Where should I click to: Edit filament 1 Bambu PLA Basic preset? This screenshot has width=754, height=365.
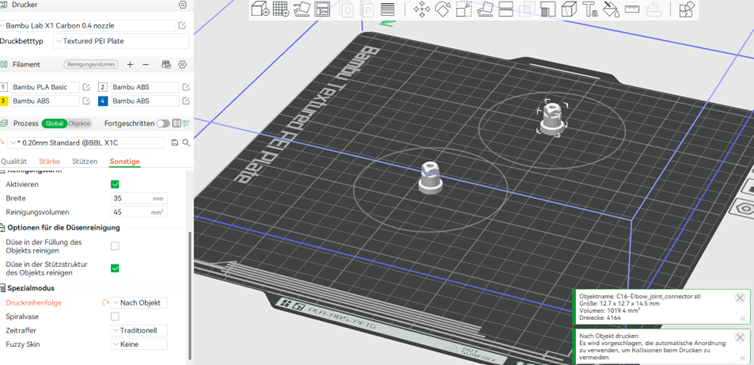pos(87,88)
